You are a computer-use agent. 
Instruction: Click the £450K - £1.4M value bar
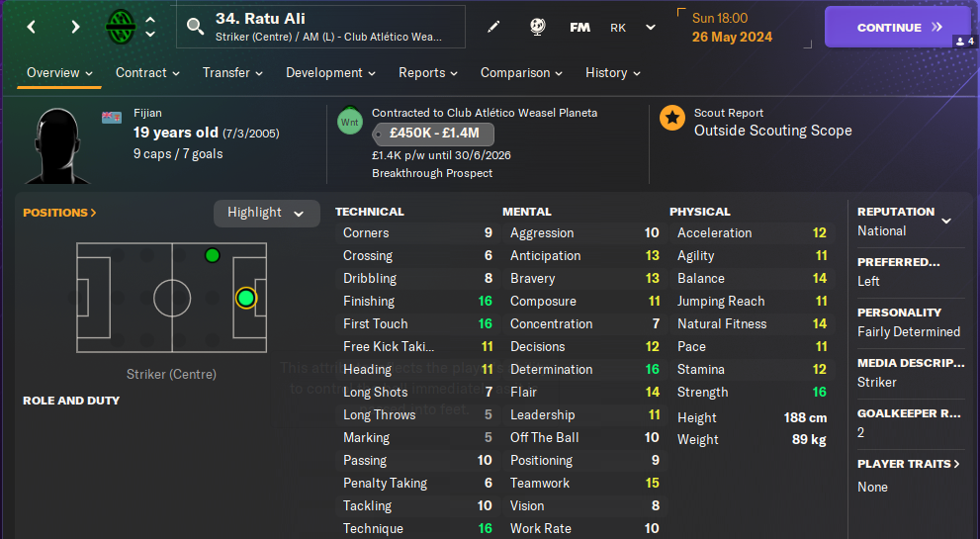pos(433,135)
